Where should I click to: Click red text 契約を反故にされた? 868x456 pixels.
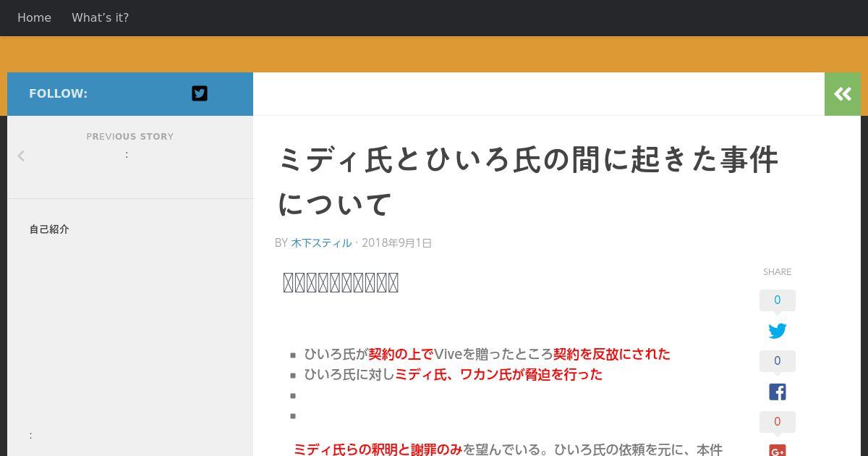coord(612,354)
